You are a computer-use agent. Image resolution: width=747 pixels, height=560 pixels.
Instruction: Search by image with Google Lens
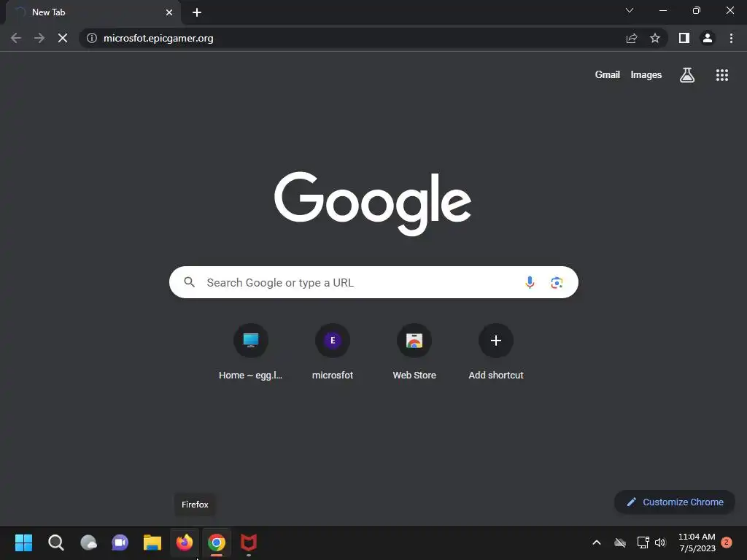[x=557, y=282]
